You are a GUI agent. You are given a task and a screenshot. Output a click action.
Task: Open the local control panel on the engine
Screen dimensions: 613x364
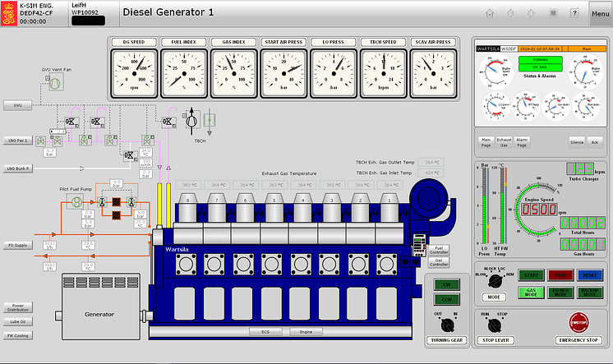(419, 245)
